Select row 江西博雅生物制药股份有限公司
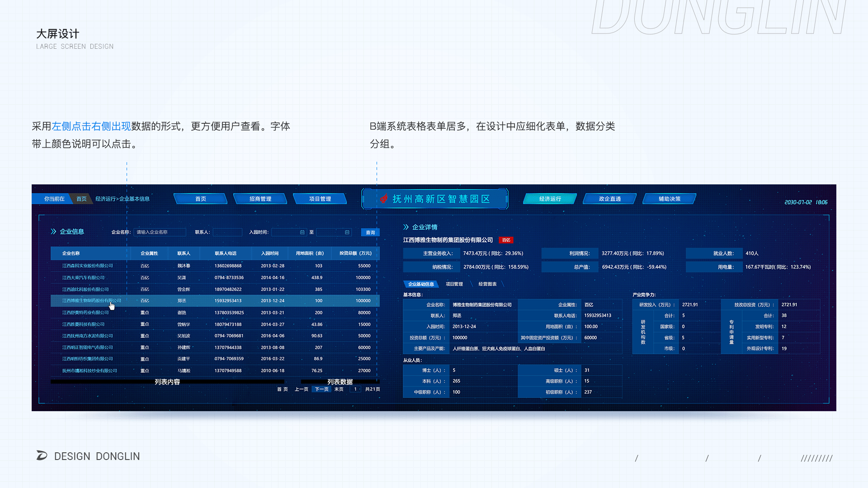 215,300
